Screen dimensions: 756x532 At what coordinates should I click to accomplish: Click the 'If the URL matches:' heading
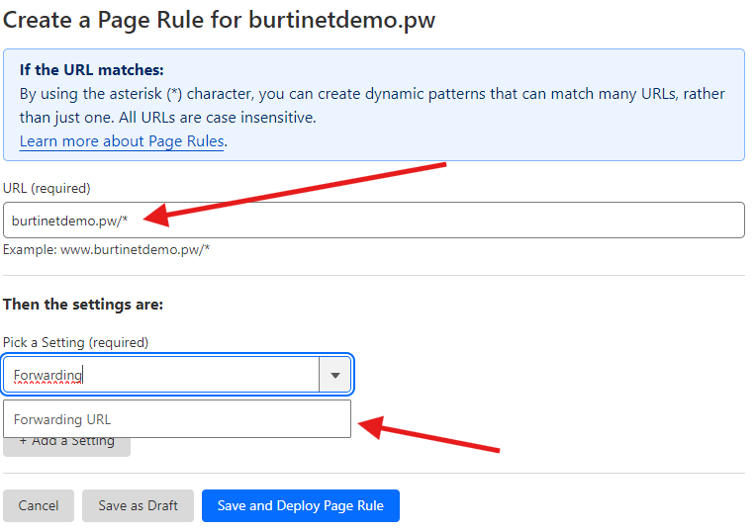(91, 70)
